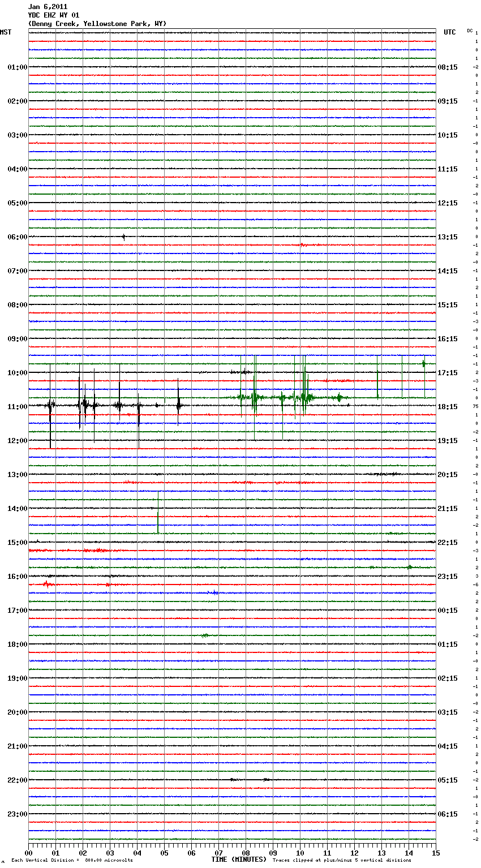Image resolution: width=481 pixels, height=868 pixels.
Task: Click the 16:15 UTC time label
Action: coord(448,339)
